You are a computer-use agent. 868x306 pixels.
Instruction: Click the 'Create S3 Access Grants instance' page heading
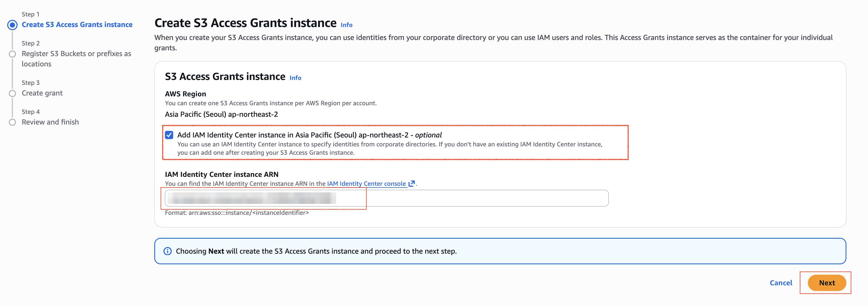tap(246, 23)
